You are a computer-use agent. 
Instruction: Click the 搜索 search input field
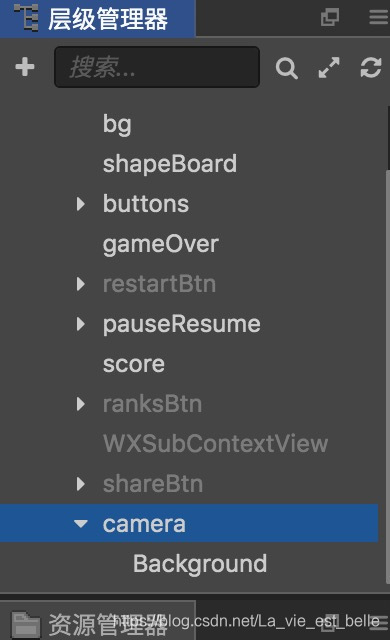157,67
